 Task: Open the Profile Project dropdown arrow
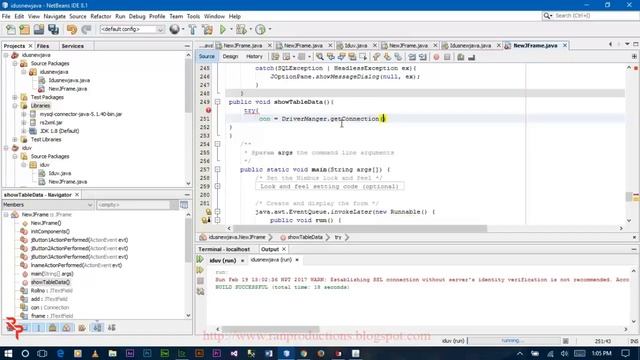(270, 29)
